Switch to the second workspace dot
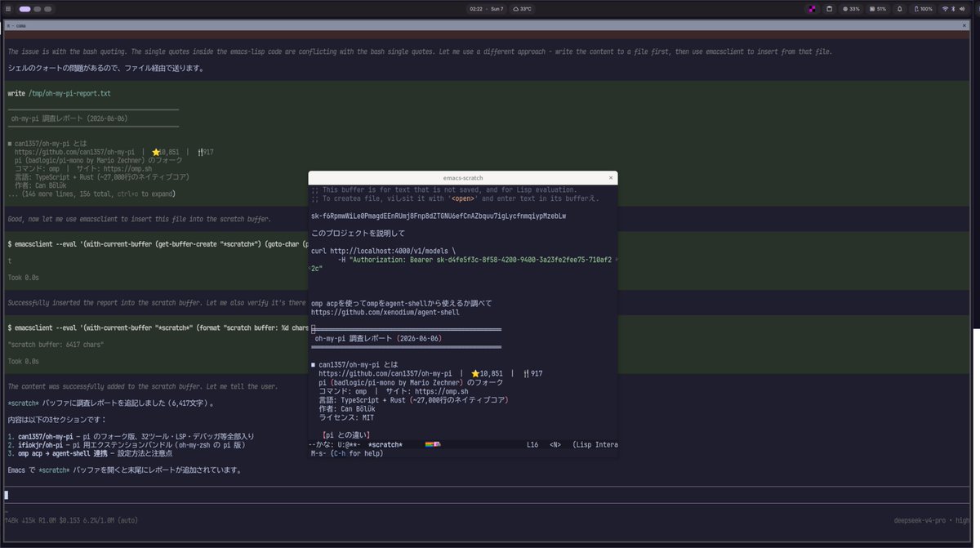980x548 pixels. point(38,9)
